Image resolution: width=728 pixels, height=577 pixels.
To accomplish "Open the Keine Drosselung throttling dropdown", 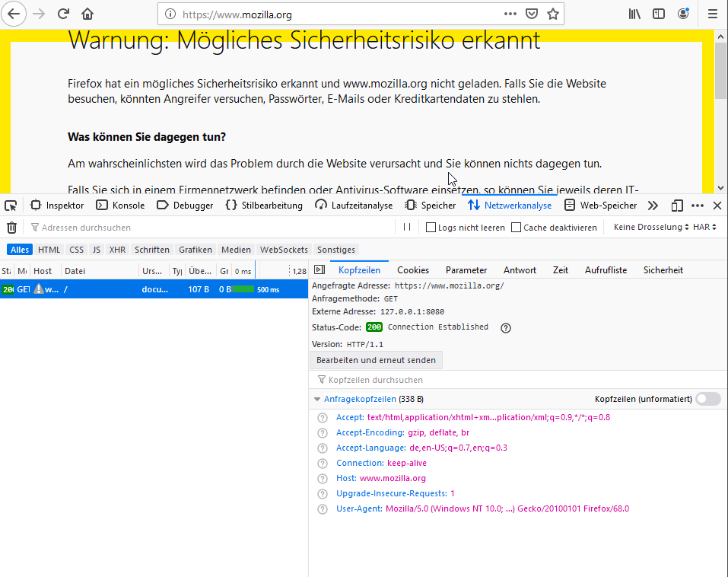I will 651,227.
